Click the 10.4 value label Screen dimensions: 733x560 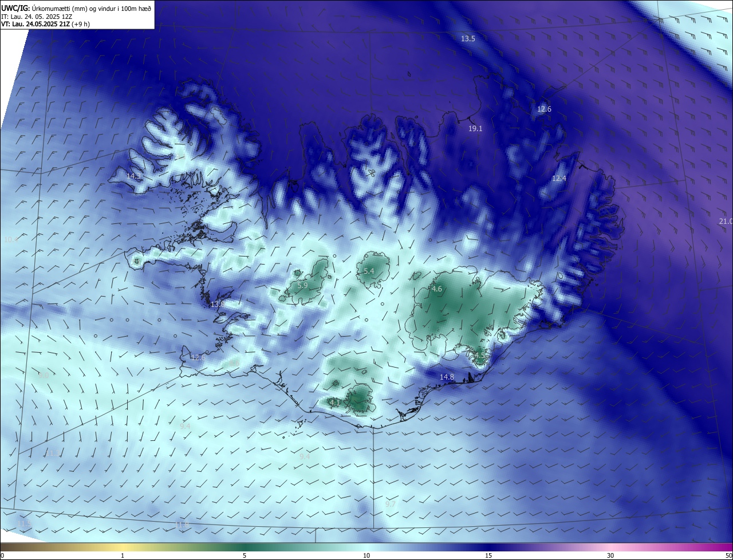click(x=11, y=239)
